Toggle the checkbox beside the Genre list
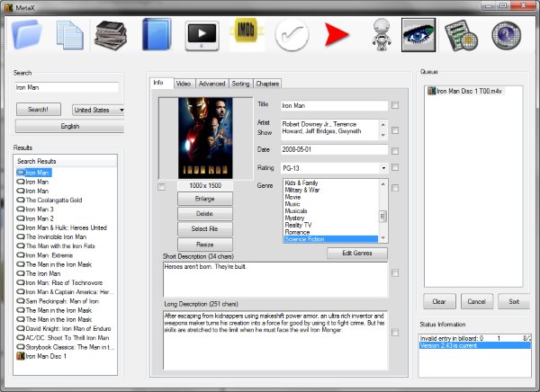 pos(395,188)
